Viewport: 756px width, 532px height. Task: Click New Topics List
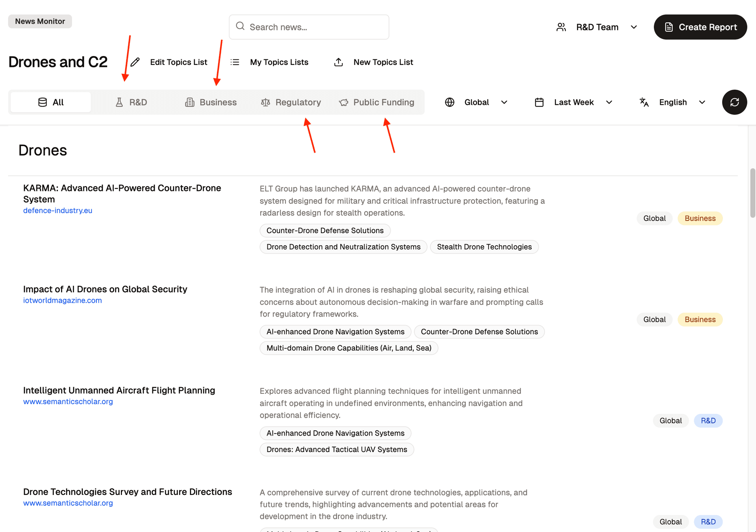374,62
